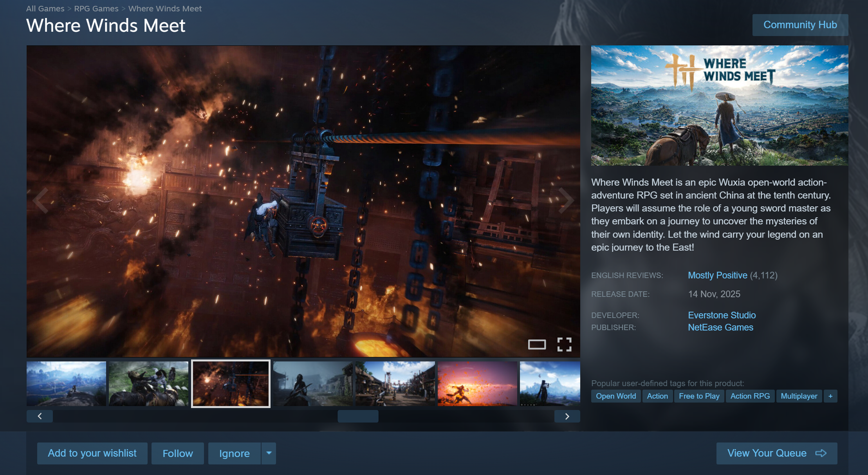Image resolution: width=868 pixels, height=475 pixels.
Task: Open NetEase Games publisher link
Action: (720, 327)
